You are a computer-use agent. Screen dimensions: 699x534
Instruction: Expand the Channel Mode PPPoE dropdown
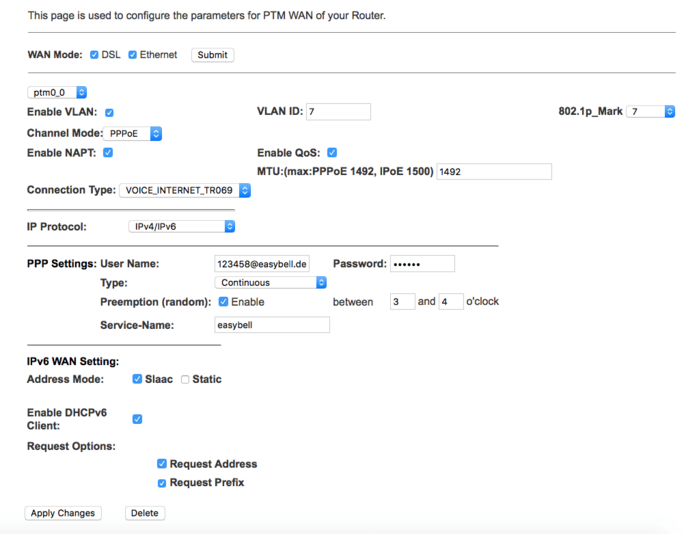132,134
